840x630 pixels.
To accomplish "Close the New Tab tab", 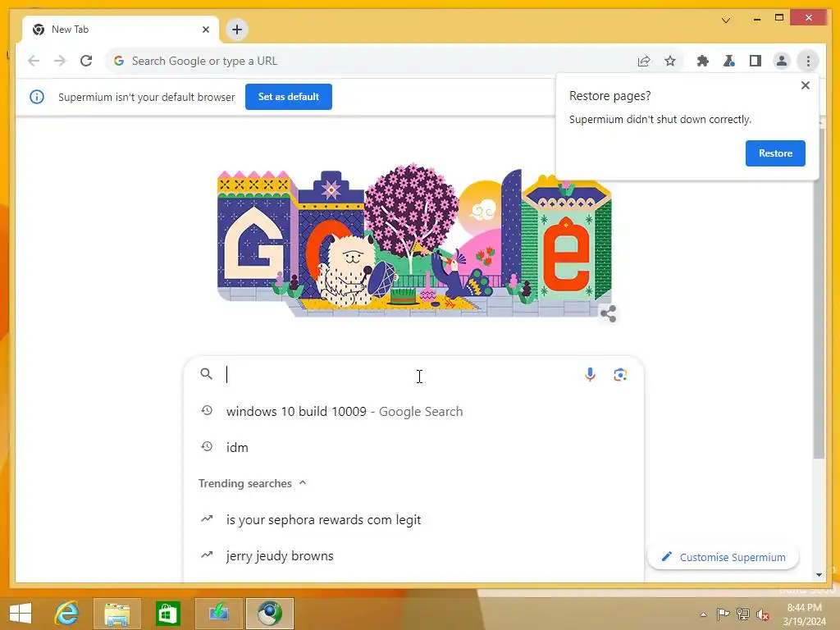I will [x=206, y=30].
